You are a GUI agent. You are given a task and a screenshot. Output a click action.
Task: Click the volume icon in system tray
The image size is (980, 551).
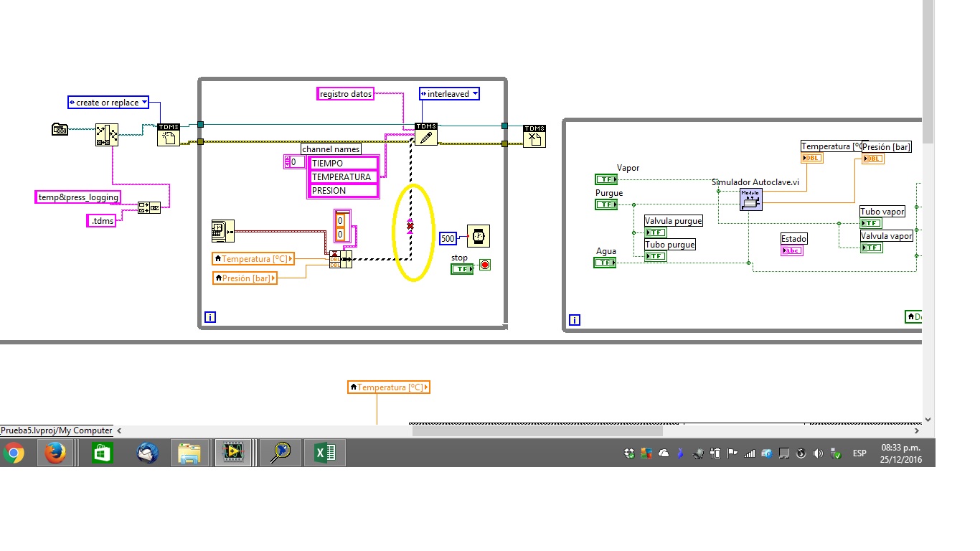(819, 453)
